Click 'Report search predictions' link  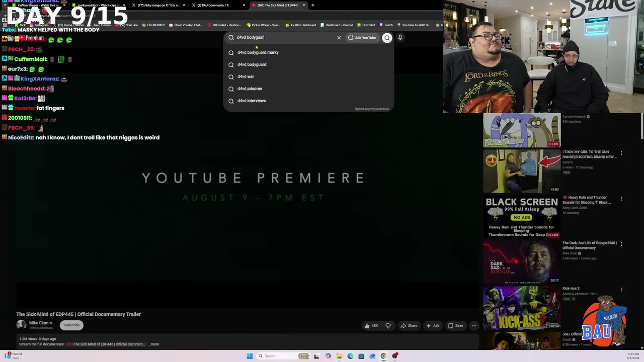(x=372, y=109)
